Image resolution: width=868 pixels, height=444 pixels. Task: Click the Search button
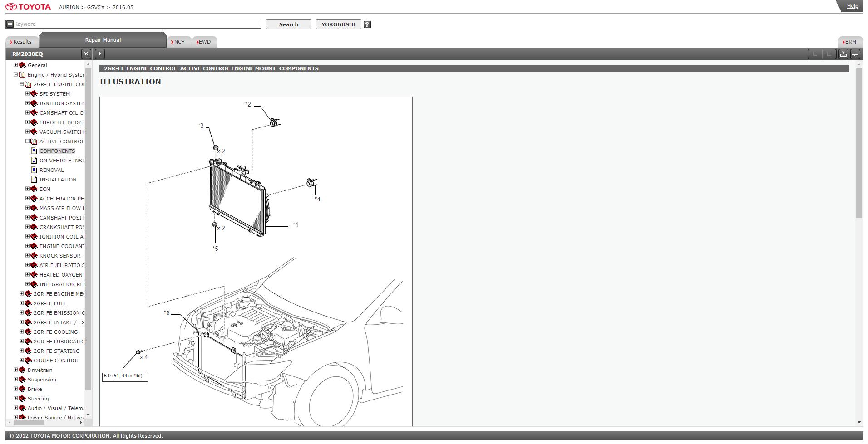[x=289, y=24]
